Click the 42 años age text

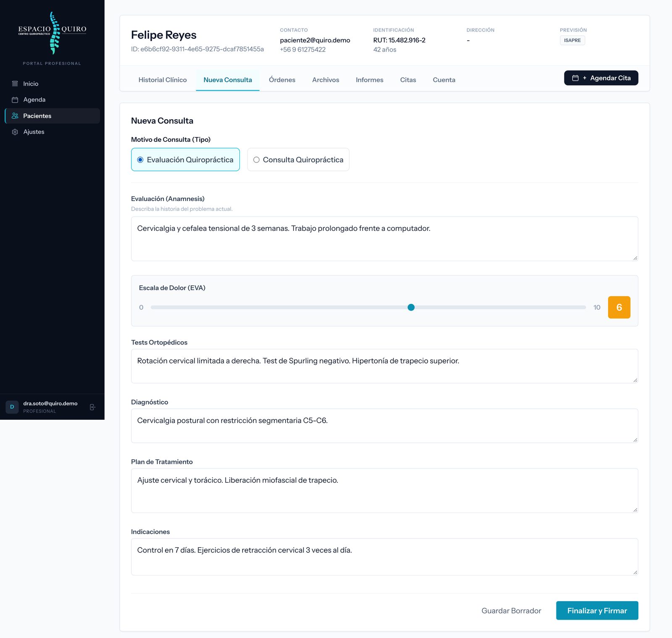pyautogui.click(x=385, y=50)
